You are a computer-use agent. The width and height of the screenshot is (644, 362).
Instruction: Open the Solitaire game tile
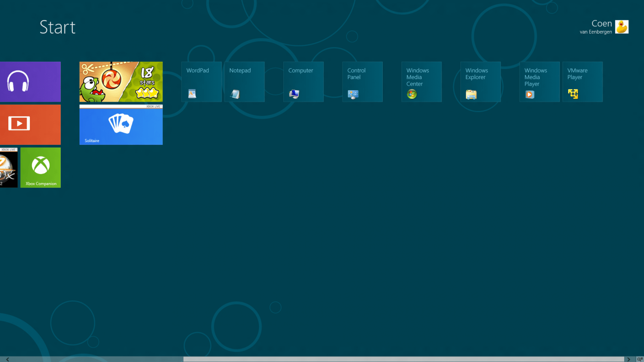click(x=121, y=125)
